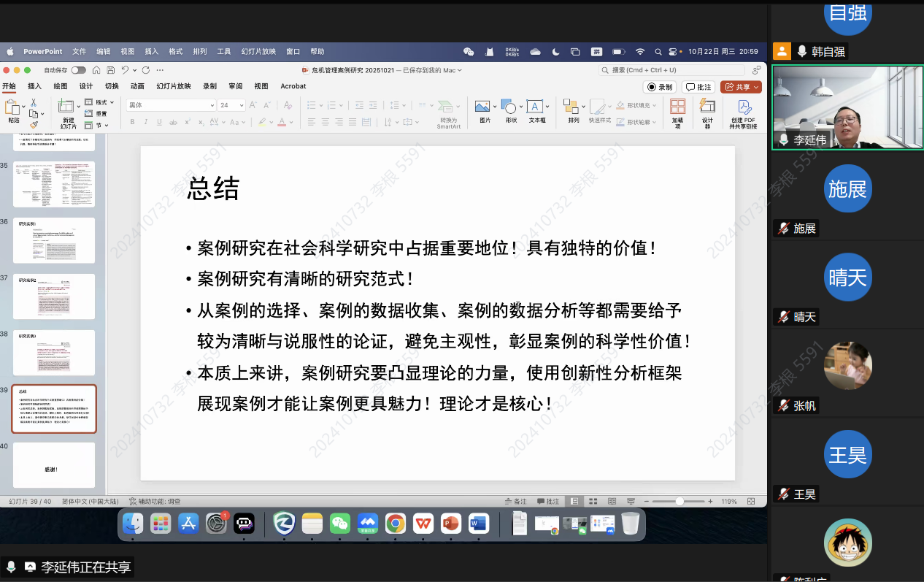Expand the font name dropdown 黑体
924x582 pixels.
coord(212,105)
